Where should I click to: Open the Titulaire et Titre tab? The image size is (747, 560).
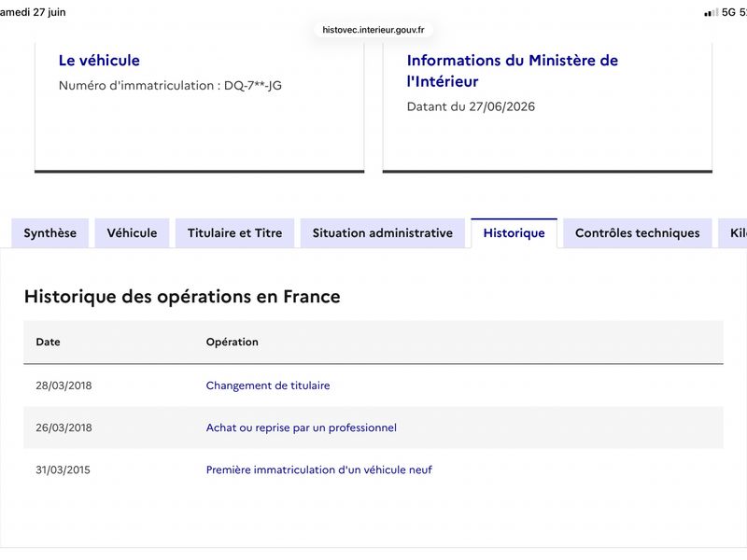point(235,232)
